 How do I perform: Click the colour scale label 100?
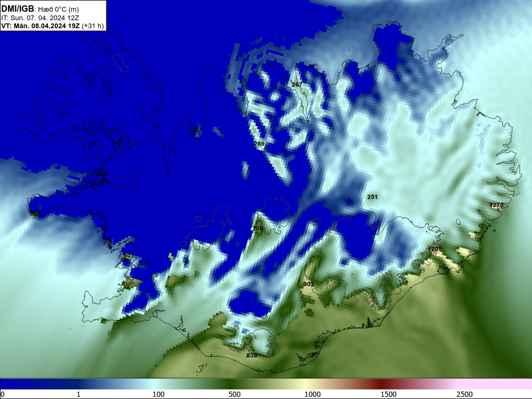click(x=159, y=394)
